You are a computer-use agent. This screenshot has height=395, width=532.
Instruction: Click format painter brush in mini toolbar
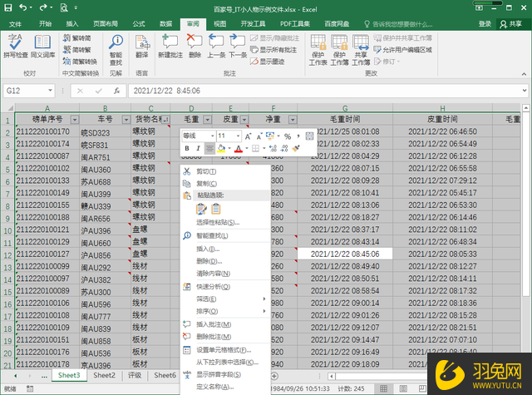tap(296, 148)
